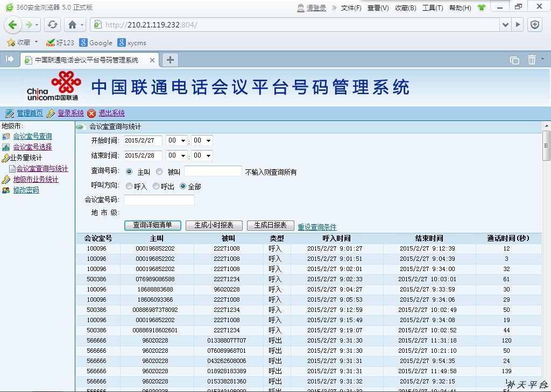Open the forward button history dropdown

(x=37, y=25)
